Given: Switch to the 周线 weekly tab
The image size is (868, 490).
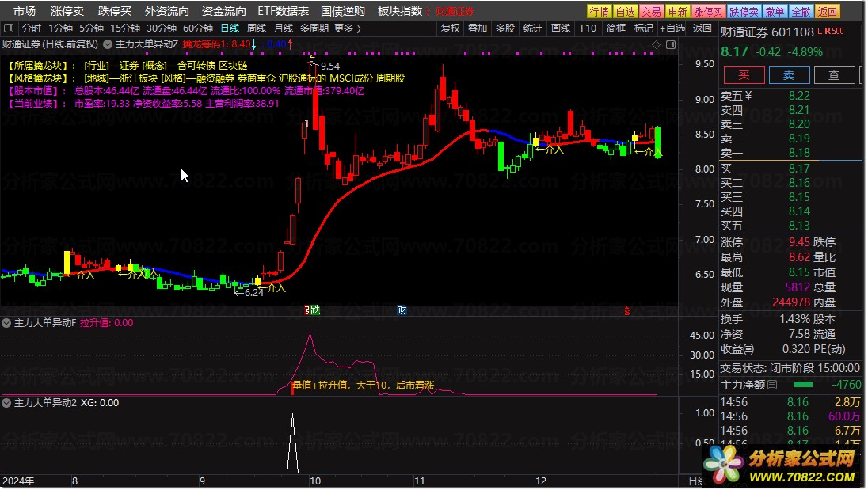Looking at the screenshot, I should click(257, 28).
